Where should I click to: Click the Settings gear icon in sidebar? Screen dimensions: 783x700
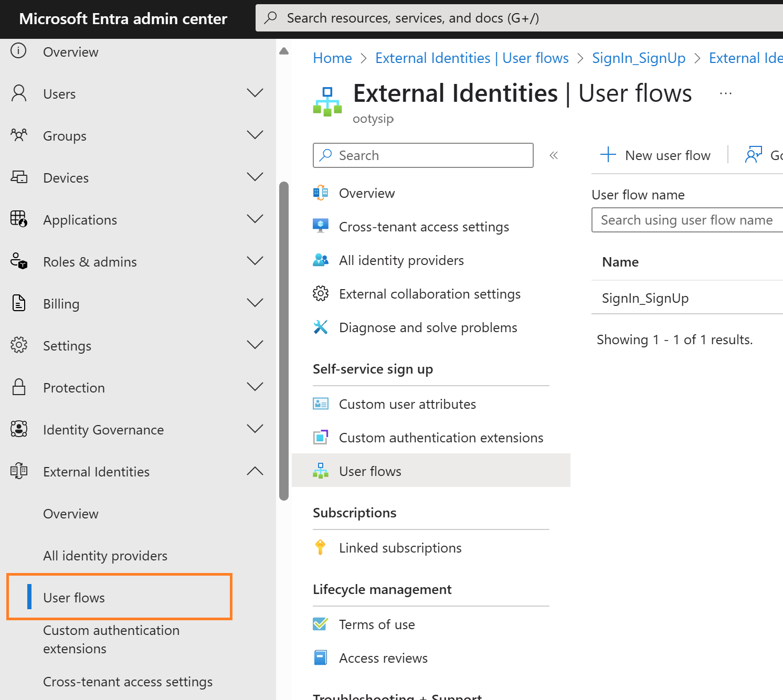19,345
